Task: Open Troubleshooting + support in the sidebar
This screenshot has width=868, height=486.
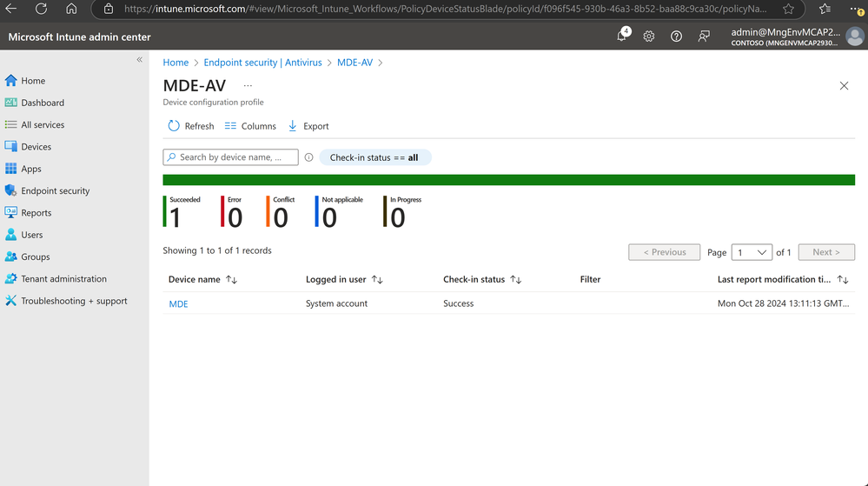Action: (74, 301)
